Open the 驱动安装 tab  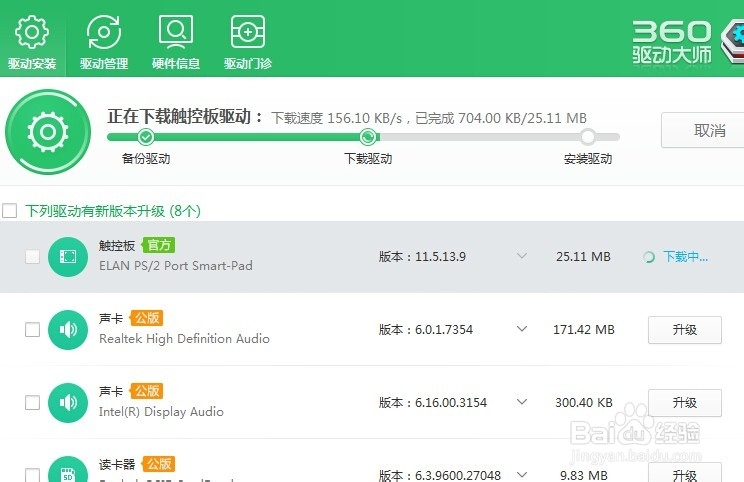[32, 43]
